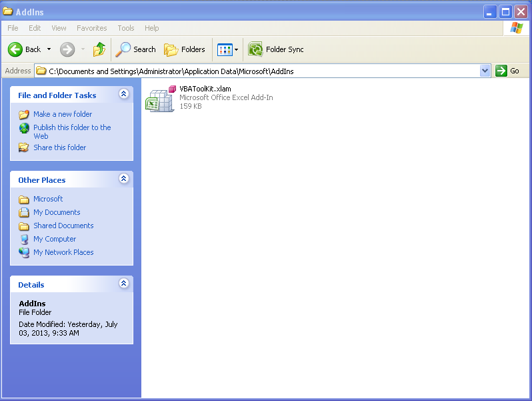532x401 pixels.
Task: Click the Forward arrow icon
Action: (67, 49)
